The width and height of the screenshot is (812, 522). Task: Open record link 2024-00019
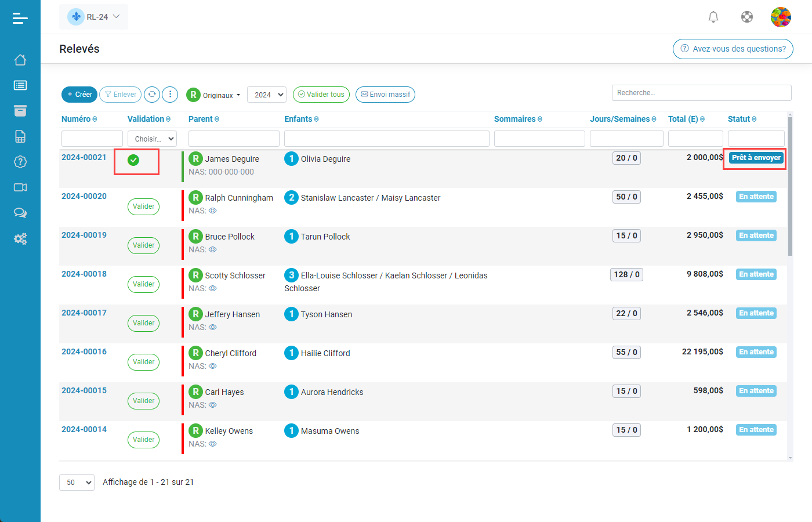pos(84,235)
